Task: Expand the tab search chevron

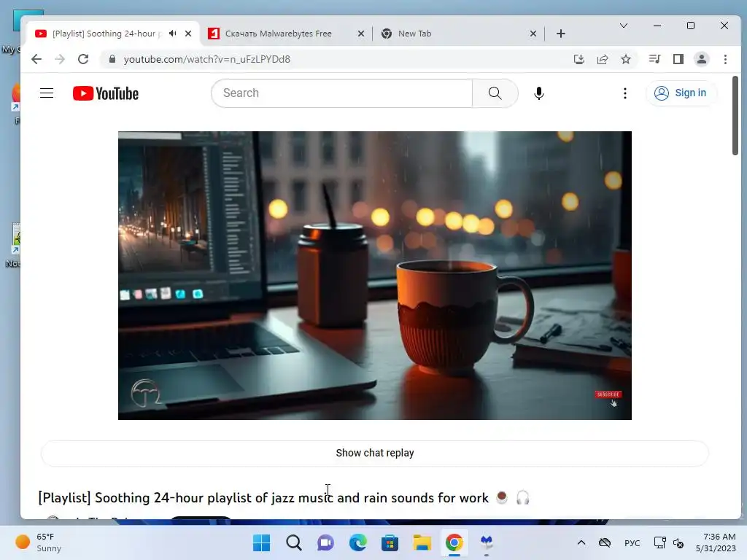Action: pos(623,26)
